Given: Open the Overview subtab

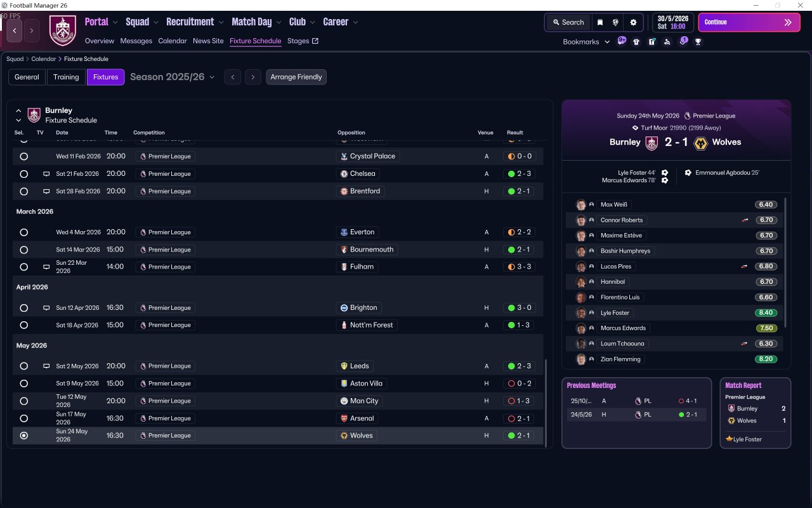Looking at the screenshot, I should [100, 41].
